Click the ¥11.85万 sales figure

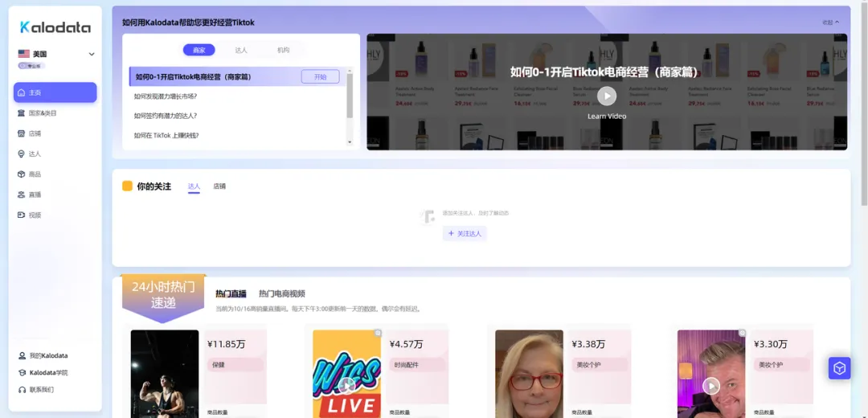click(x=227, y=344)
